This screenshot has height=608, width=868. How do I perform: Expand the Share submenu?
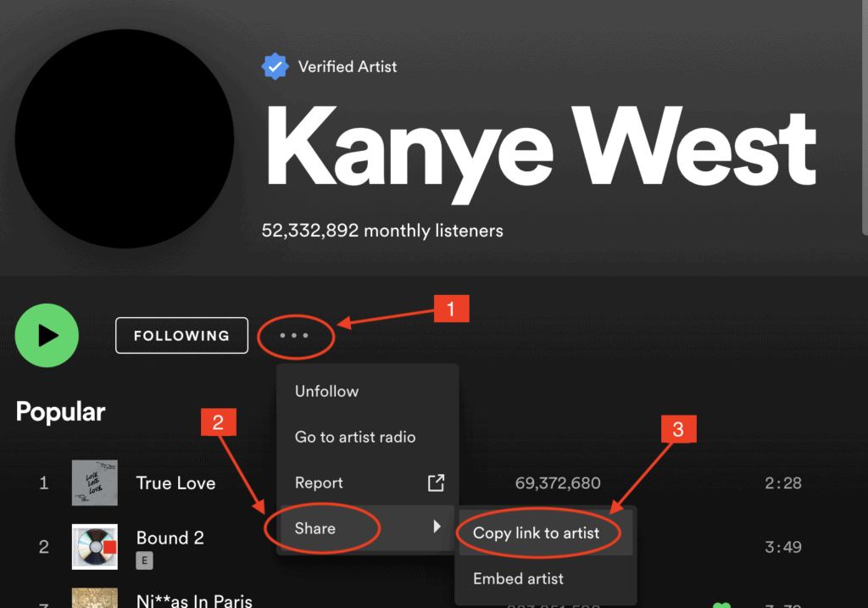pyautogui.click(x=368, y=527)
